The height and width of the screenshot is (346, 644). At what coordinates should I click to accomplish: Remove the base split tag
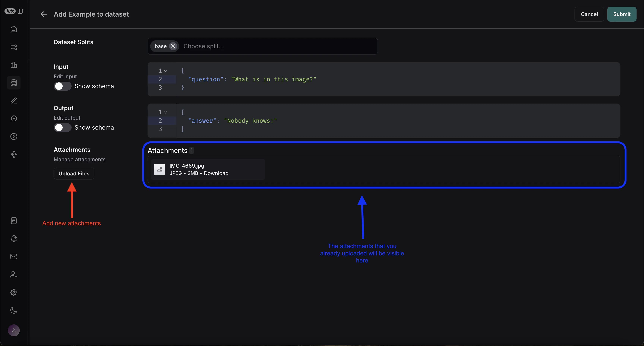173,46
